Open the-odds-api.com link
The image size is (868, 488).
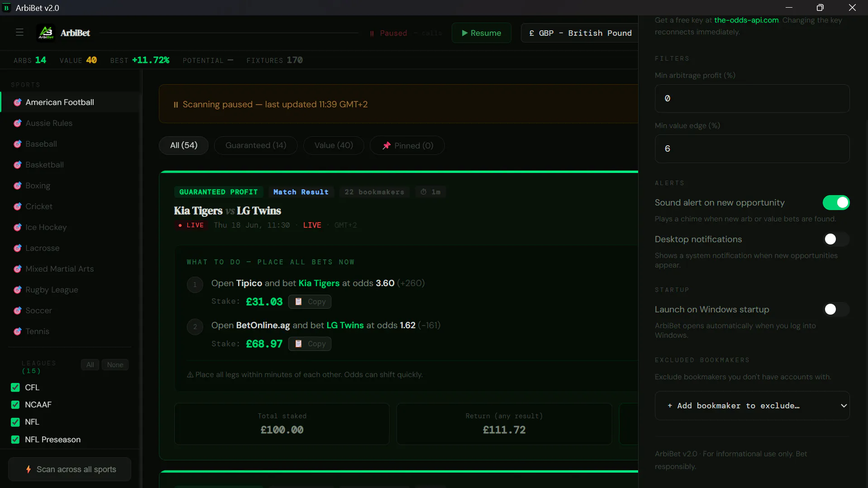point(746,20)
